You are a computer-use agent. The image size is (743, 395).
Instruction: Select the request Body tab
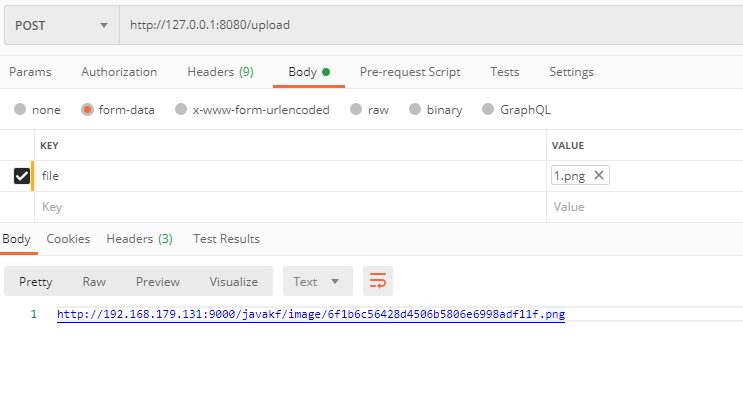pos(309,72)
